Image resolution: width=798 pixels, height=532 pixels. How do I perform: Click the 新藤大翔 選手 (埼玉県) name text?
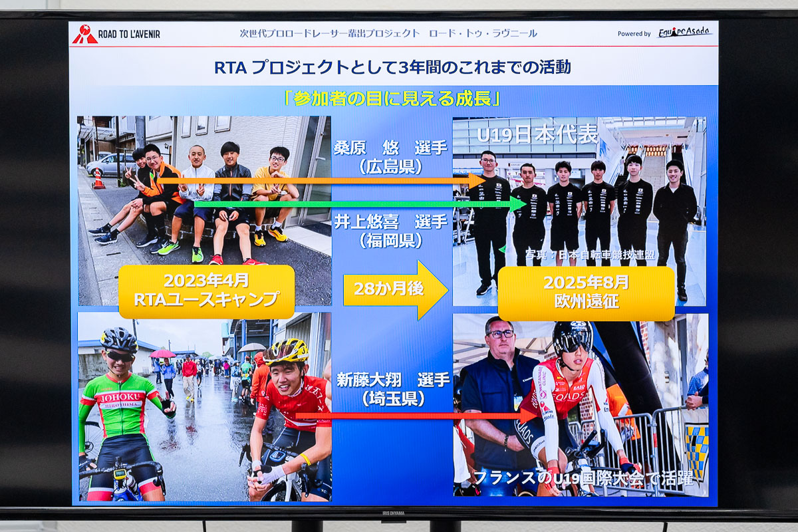pos(390,389)
